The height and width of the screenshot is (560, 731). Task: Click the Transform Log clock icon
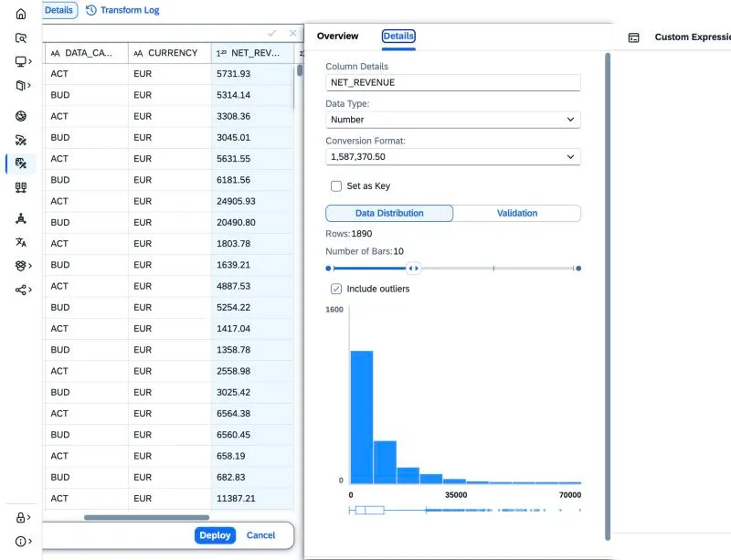(91, 10)
